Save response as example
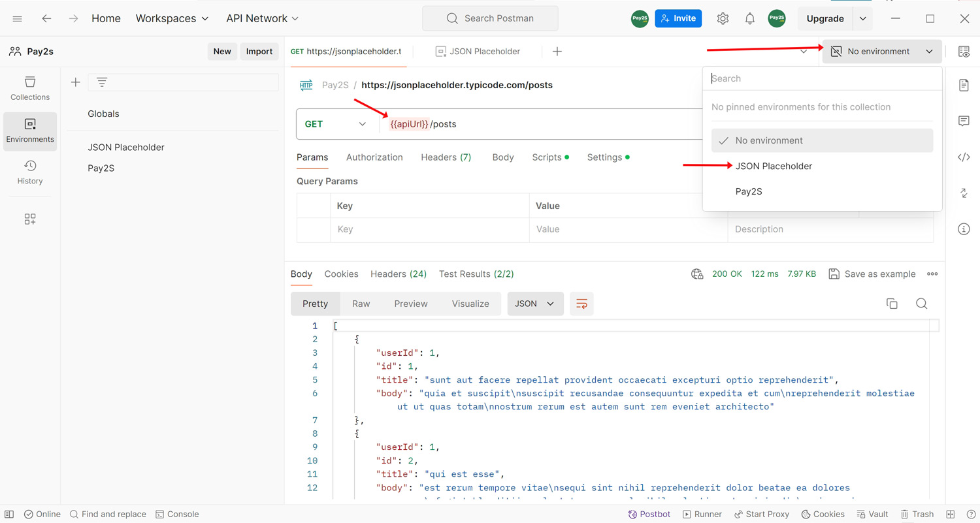This screenshot has height=523, width=980. click(x=872, y=274)
